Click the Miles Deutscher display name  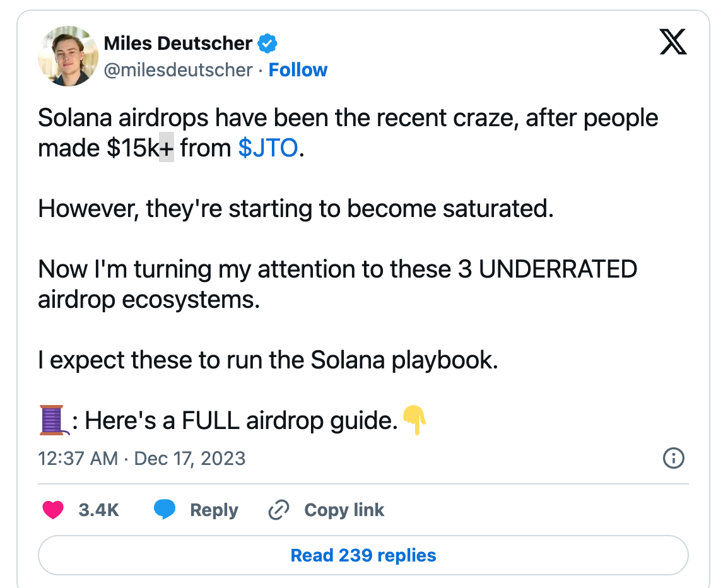click(x=178, y=44)
